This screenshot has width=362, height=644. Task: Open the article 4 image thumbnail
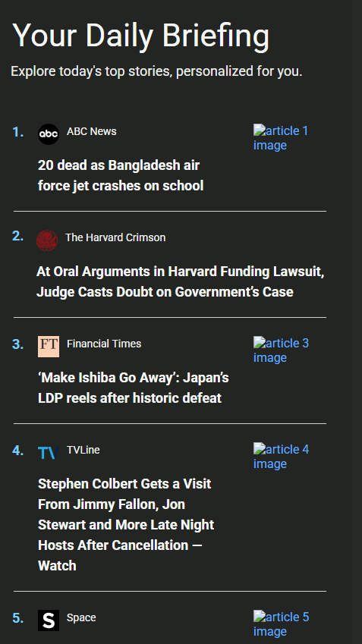(x=281, y=457)
